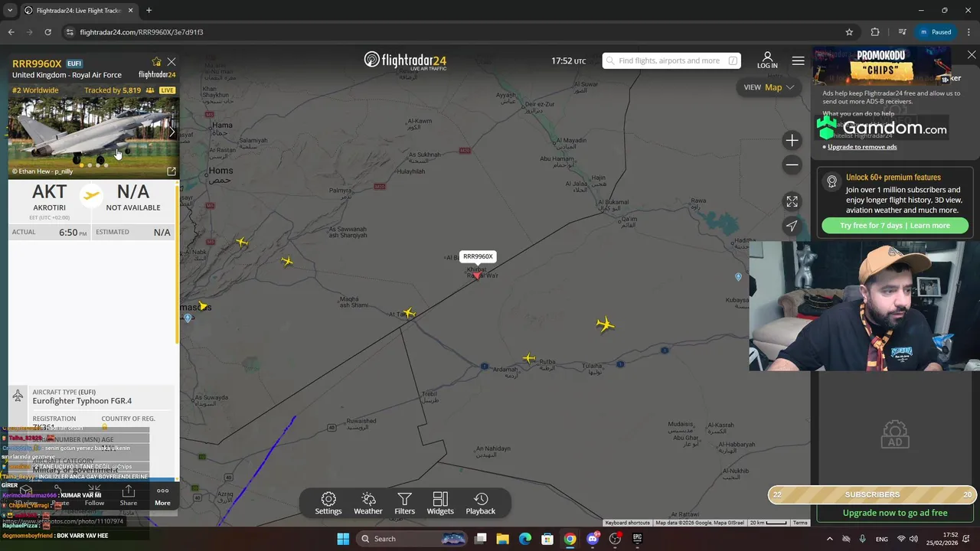Open Chrome three-dot menu
This screenshot has width=980, height=551.
[968, 32]
